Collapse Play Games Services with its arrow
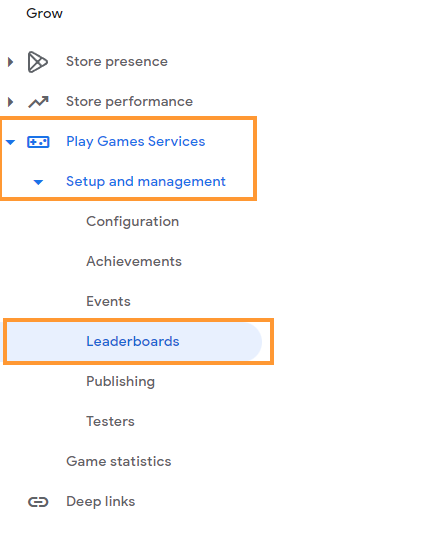The width and height of the screenshot is (438, 537). tap(10, 142)
